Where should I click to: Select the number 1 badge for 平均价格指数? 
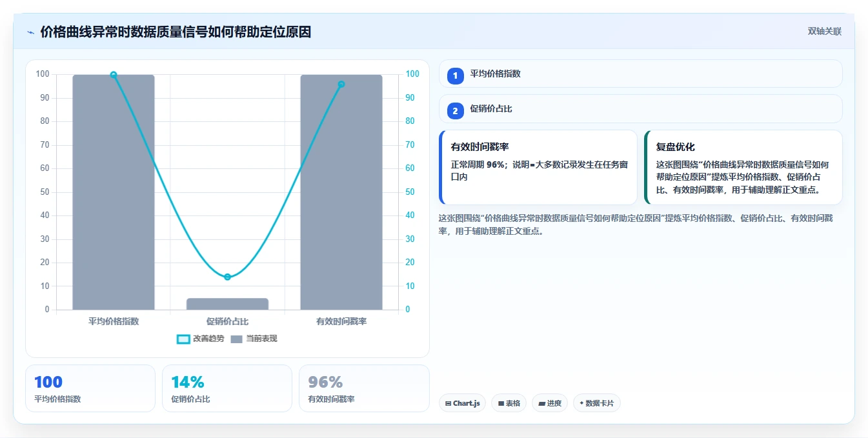click(x=456, y=75)
